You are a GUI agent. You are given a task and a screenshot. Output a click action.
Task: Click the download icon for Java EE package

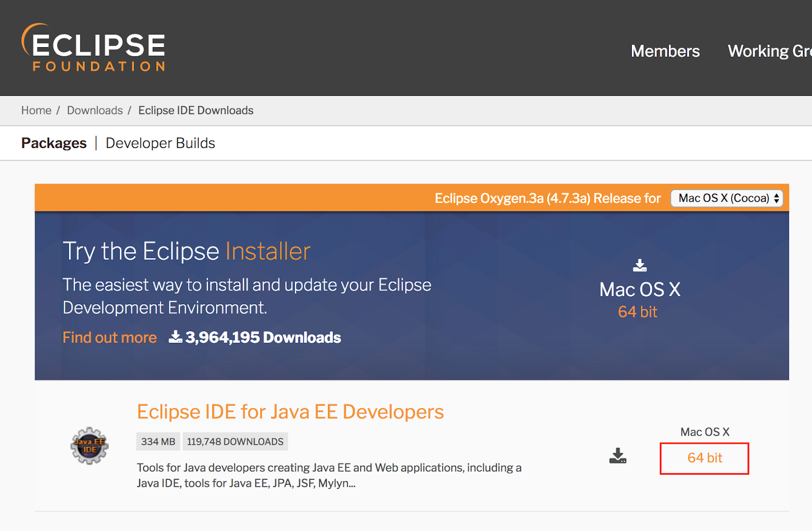coord(618,455)
